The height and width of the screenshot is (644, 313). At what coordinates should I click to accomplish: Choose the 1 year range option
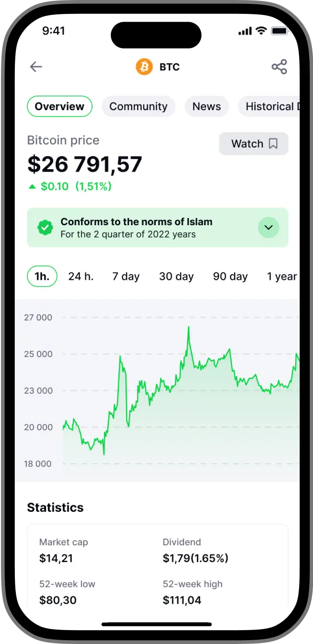(282, 276)
